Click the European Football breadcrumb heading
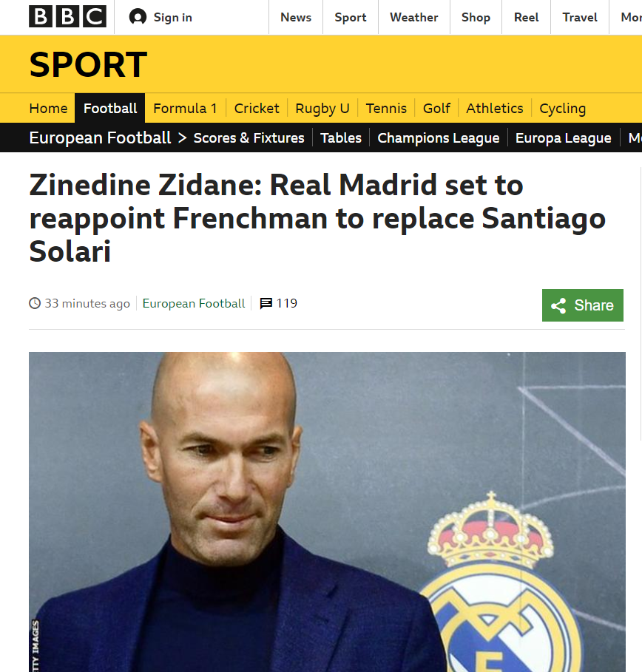Screen dimensions: 642x672 [x=100, y=138]
